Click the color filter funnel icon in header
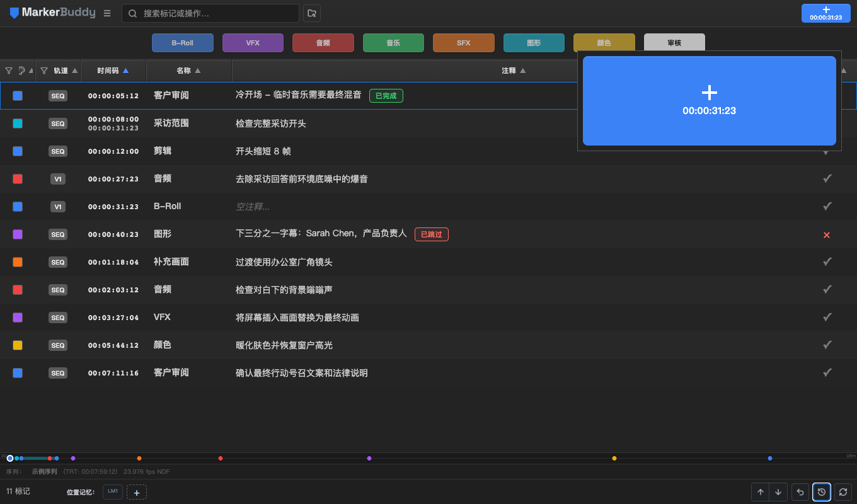The image size is (857, 504). tap(9, 71)
